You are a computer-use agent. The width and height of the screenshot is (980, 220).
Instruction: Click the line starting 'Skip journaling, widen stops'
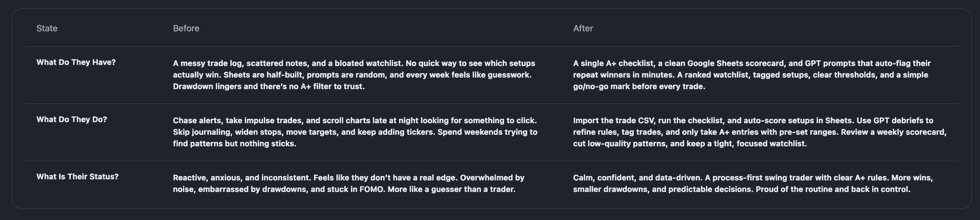(354, 132)
